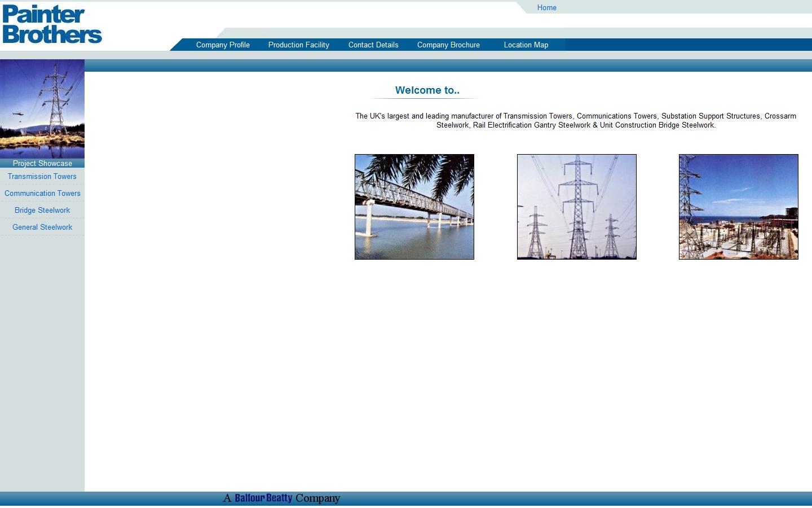The width and height of the screenshot is (812, 508).
Task: Open the Company Brochure menu item
Action: click(448, 45)
